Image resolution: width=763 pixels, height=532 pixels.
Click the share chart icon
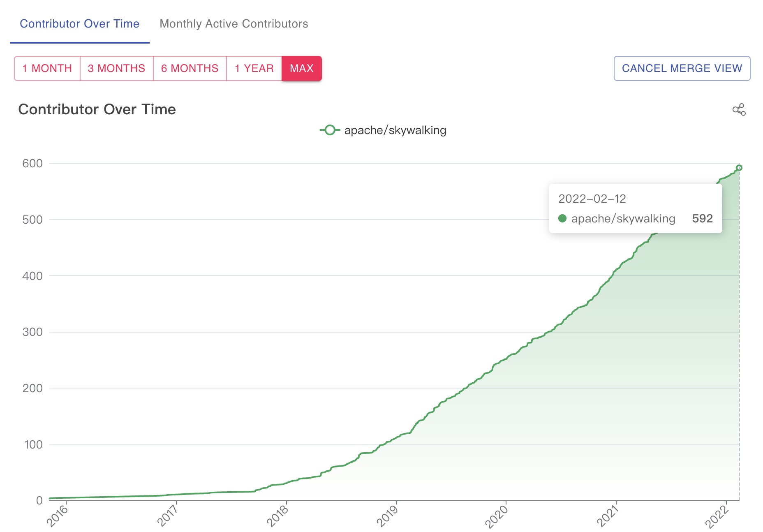tap(739, 109)
